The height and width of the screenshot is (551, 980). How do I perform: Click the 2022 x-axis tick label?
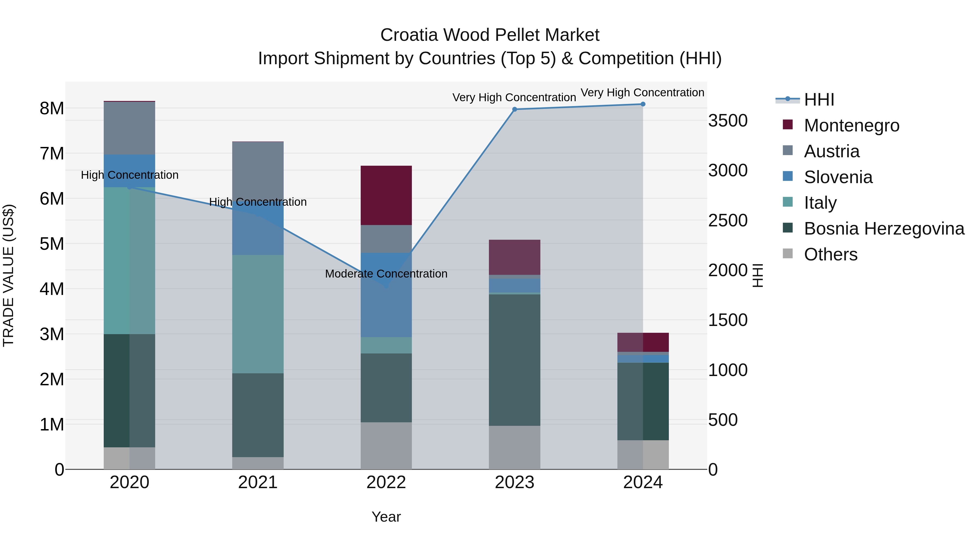point(386,482)
